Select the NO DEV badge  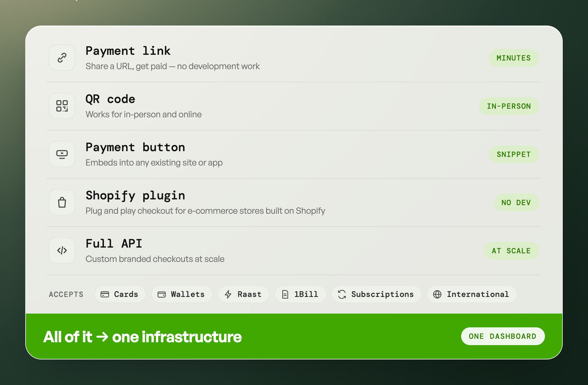click(x=516, y=203)
